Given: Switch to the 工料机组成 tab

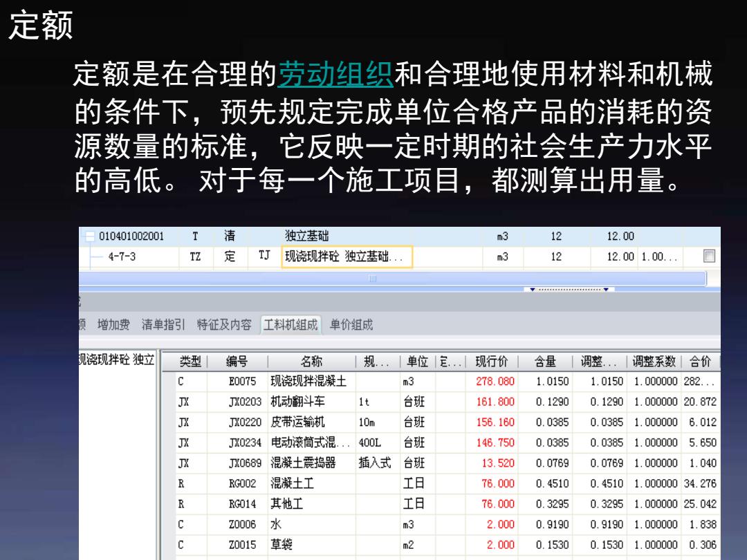Looking at the screenshot, I should pos(290,325).
